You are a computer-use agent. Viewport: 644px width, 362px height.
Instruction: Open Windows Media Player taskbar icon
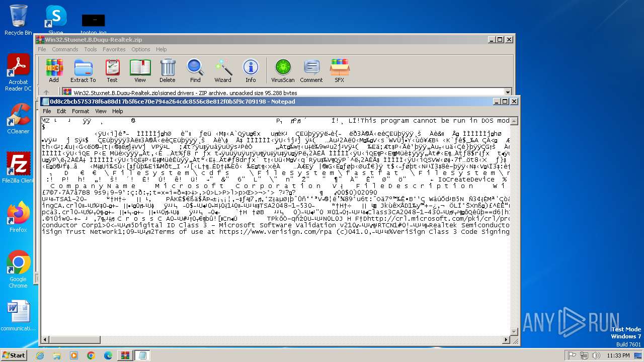pos(74,355)
